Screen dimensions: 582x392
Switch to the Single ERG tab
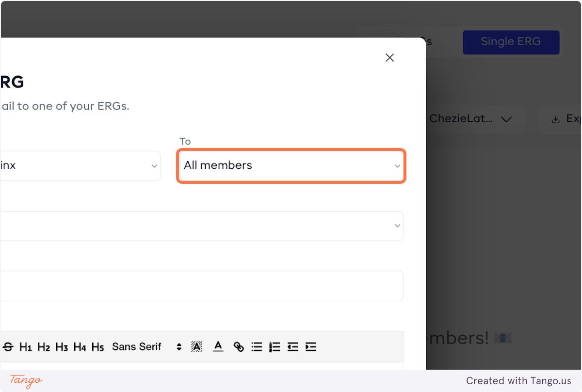(511, 42)
